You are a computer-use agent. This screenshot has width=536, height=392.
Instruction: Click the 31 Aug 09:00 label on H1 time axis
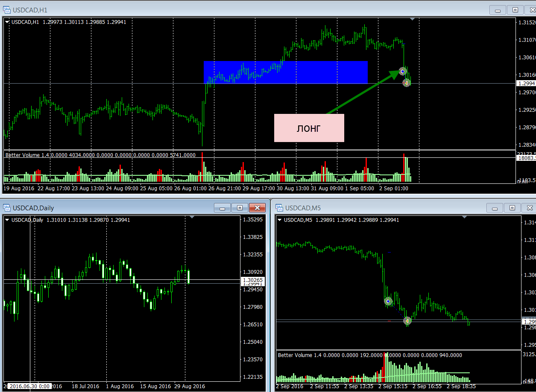(327, 188)
